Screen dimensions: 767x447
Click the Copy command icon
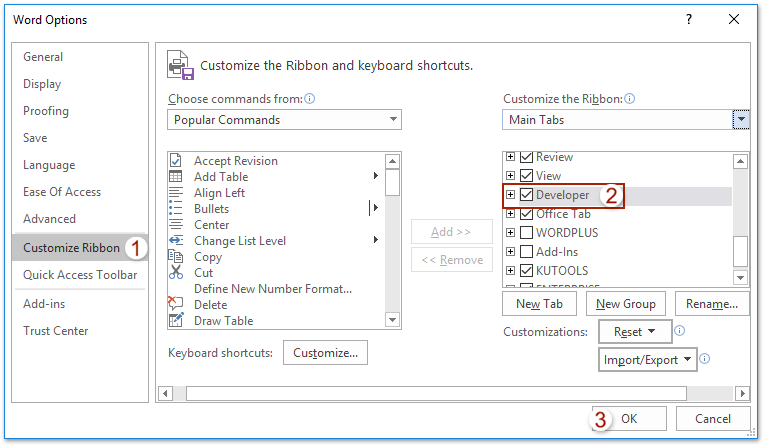coord(176,256)
